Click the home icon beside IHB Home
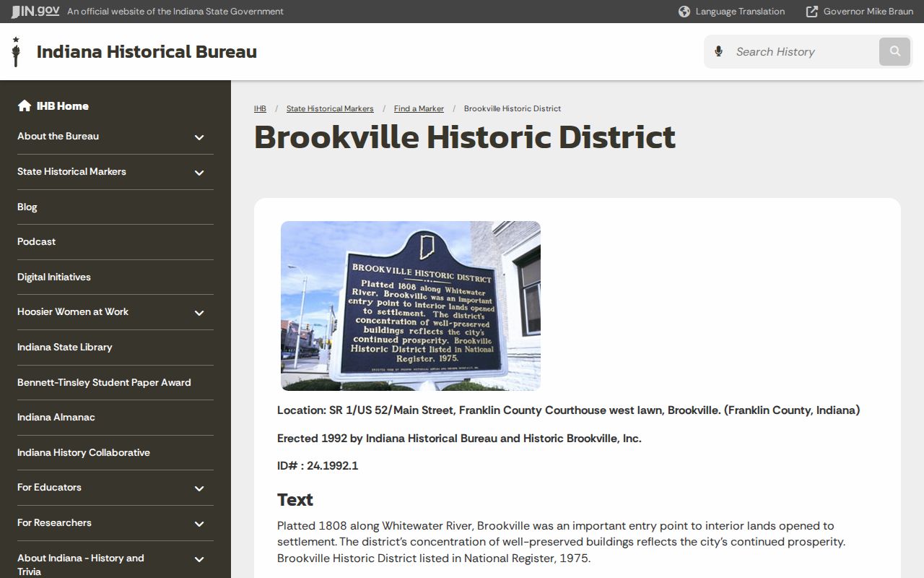The image size is (924, 578). click(25, 105)
